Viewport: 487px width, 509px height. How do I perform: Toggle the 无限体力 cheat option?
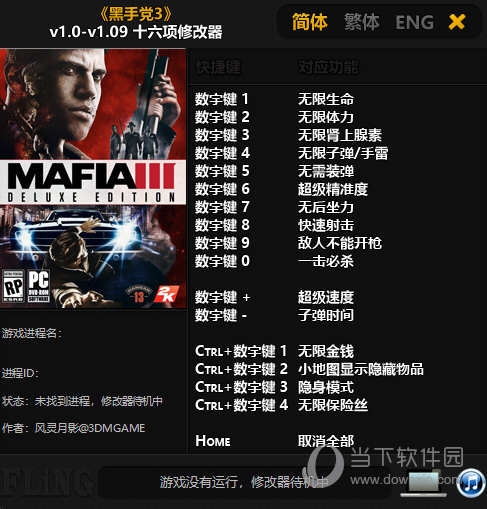pos(326,117)
